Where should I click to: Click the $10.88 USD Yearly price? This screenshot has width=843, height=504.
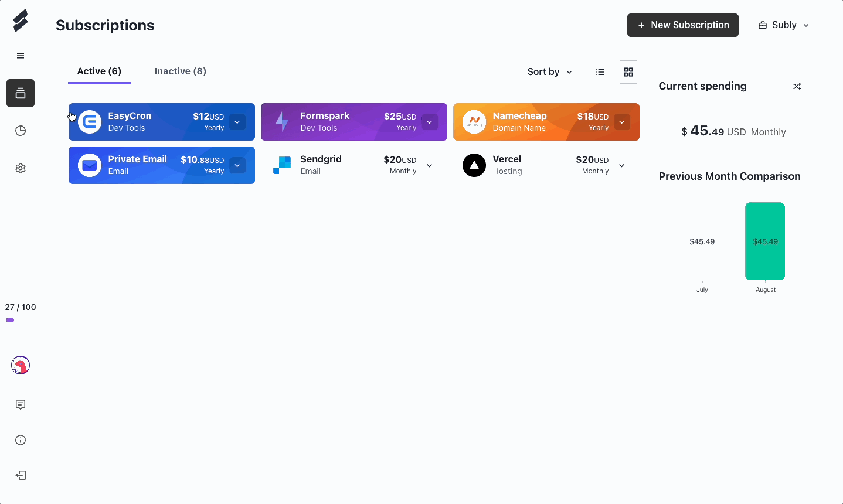pos(202,165)
